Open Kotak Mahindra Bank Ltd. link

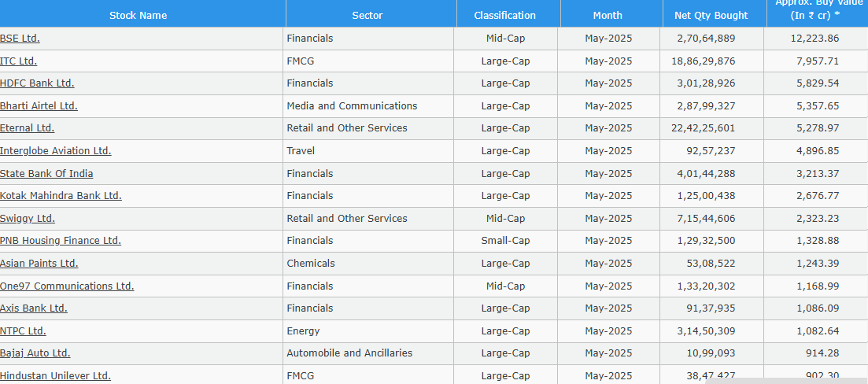(61, 196)
